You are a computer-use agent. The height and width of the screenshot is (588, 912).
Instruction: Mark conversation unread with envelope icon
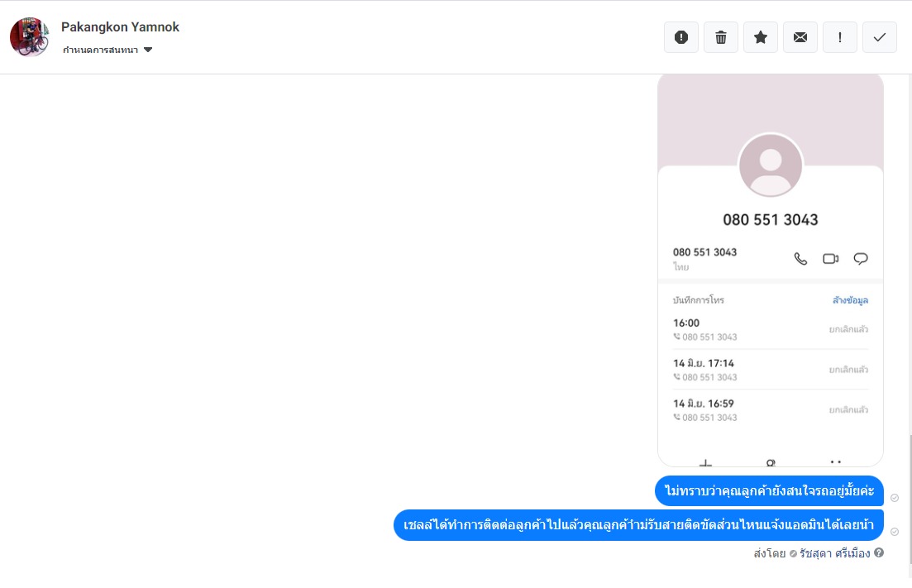coord(800,37)
